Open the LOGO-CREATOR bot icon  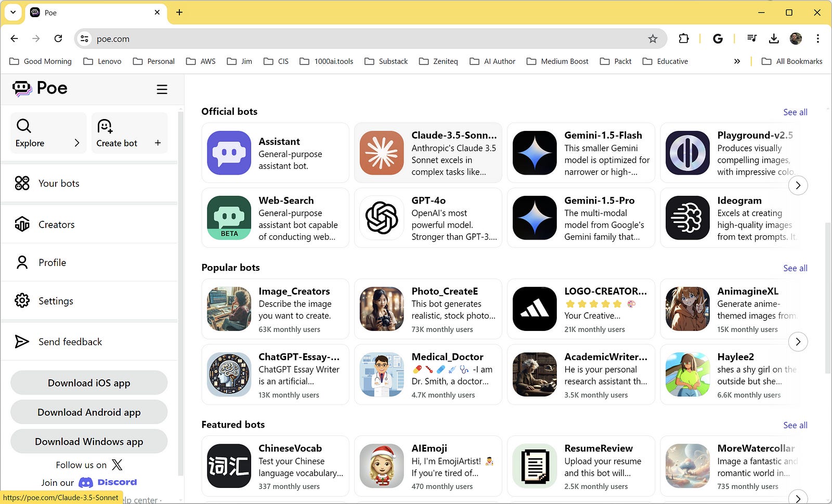(x=535, y=309)
